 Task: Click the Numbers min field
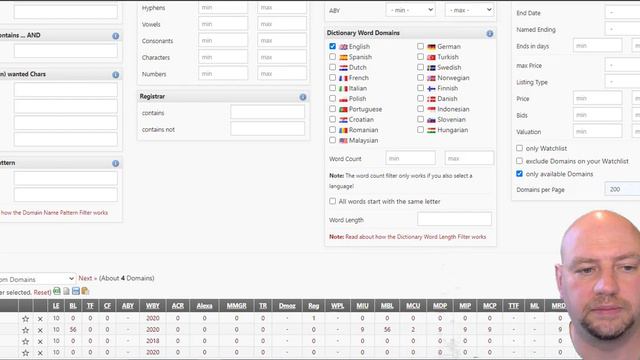223,74
